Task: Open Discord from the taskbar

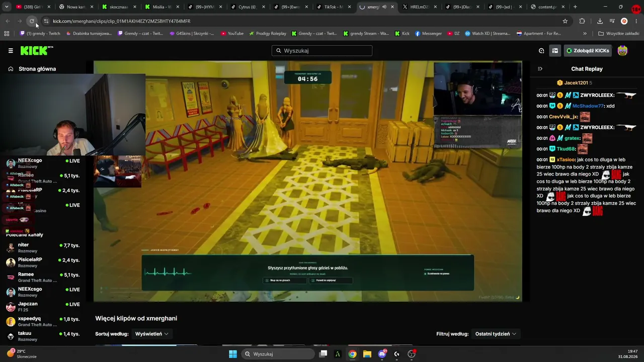Action: [x=382, y=354]
